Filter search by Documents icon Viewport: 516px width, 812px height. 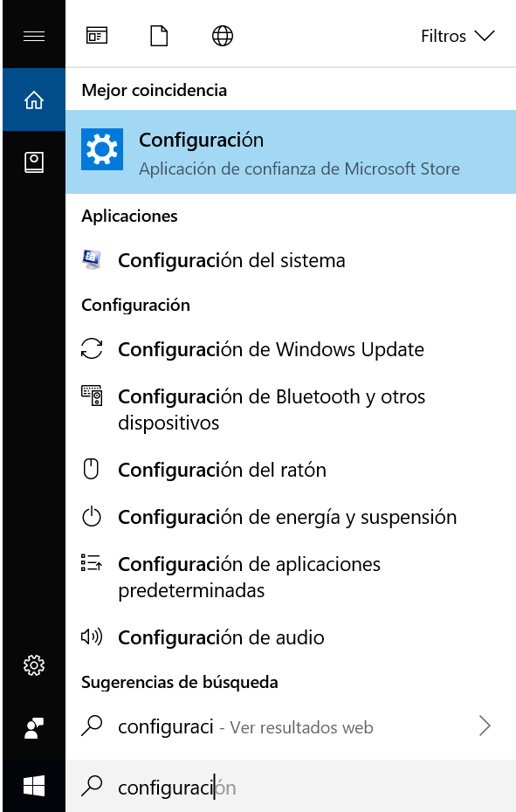[158, 36]
